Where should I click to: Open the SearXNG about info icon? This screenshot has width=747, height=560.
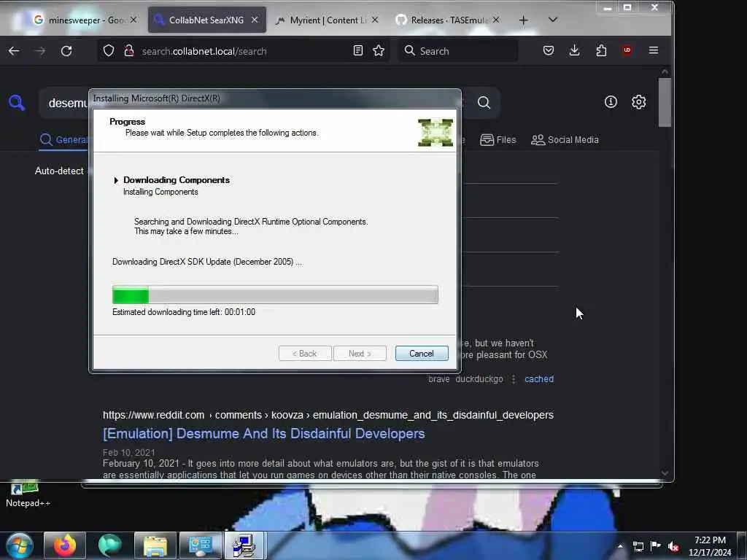click(611, 102)
